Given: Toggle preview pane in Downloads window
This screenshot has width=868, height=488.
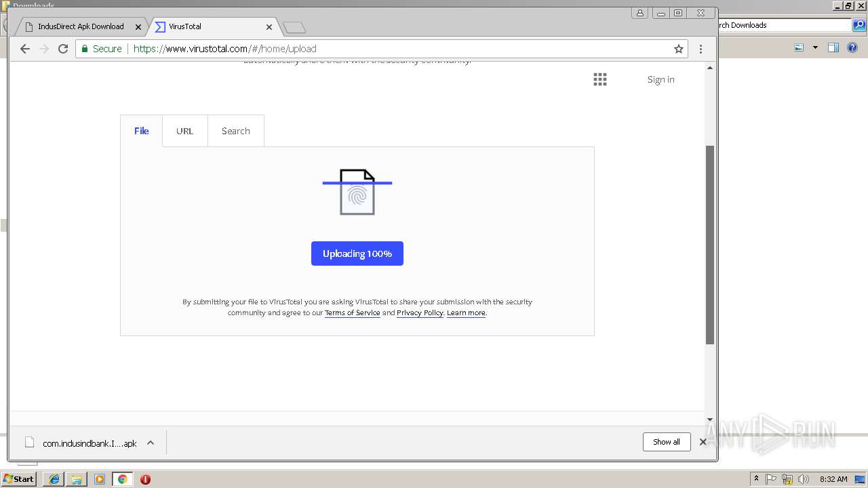Looking at the screenshot, I should pyautogui.click(x=833, y=47).
